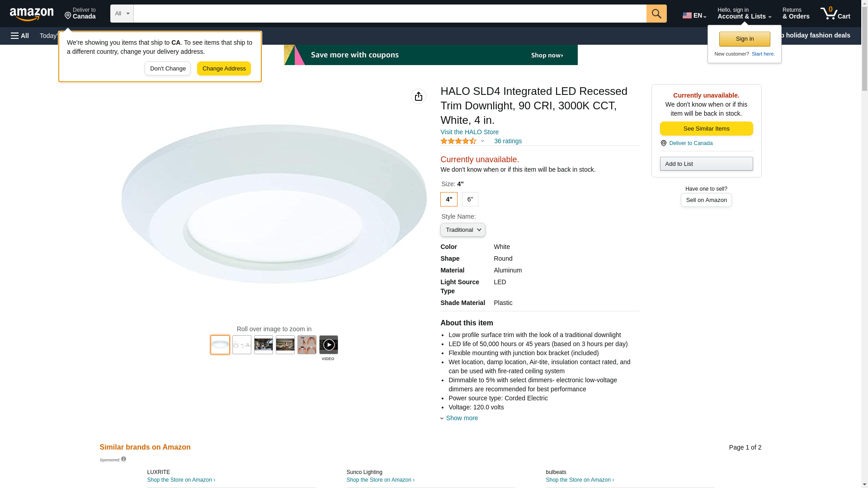Click the search magnifier button
The image size is (868, 488).
tap(656, 14)
